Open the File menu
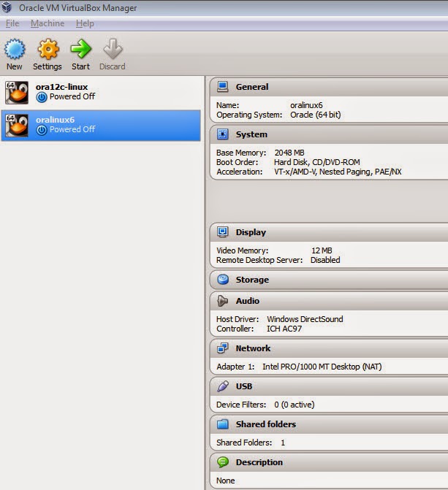This screenshot has width=448, height=490. [x=12, y=23]
